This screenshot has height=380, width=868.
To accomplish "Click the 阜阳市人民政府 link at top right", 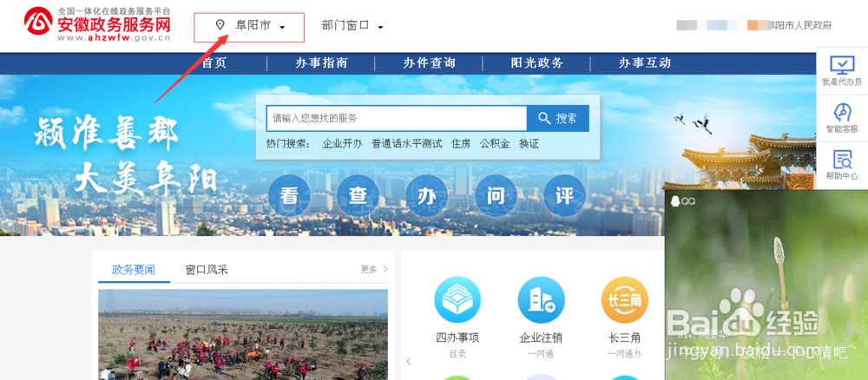I will coord(801,25).
